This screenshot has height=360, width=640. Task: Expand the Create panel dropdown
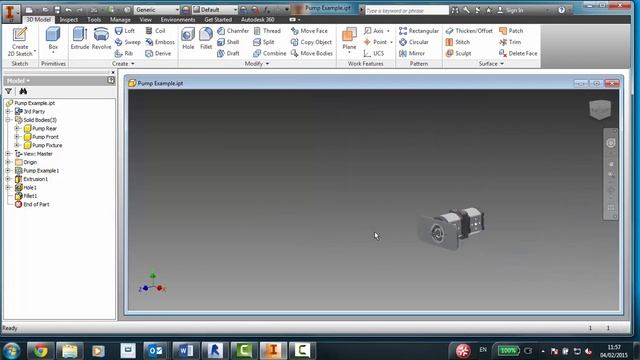coord(123,64)
